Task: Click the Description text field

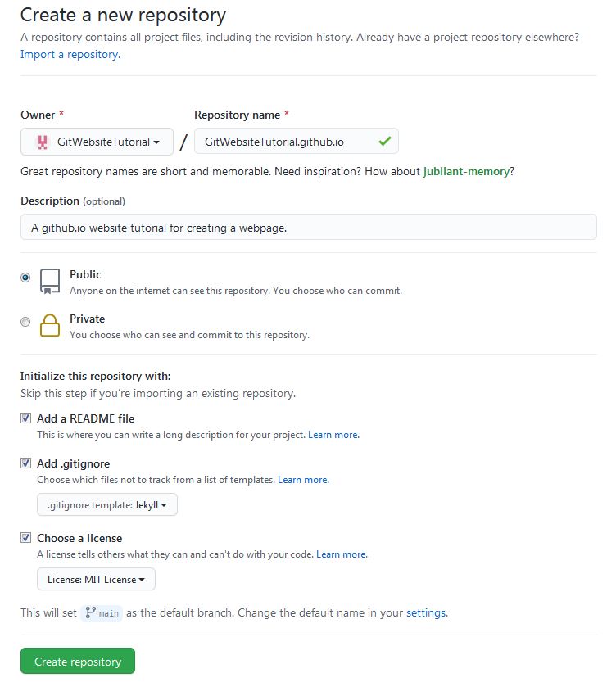Action: click(307, 227)
